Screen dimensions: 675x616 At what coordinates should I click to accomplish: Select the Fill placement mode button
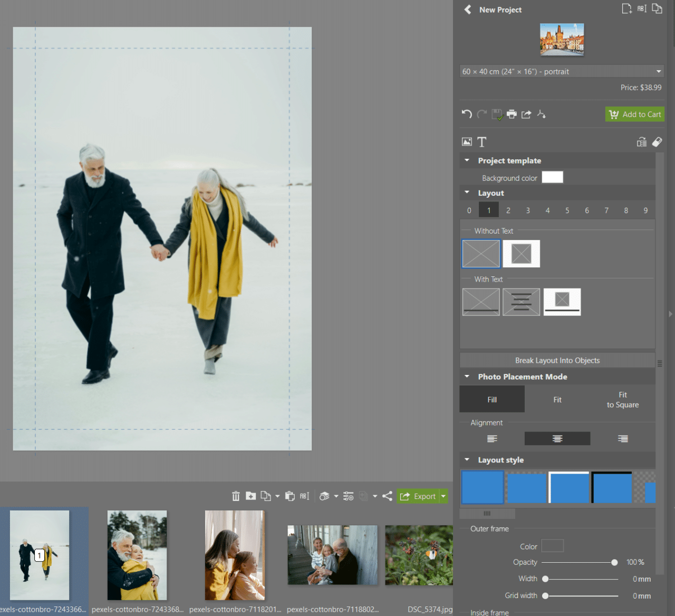pos(492,399)
